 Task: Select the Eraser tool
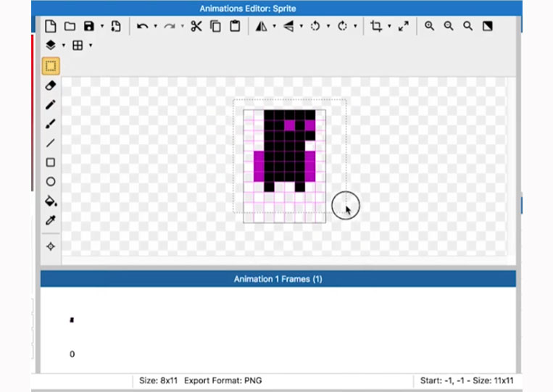[x=51, y=86]
